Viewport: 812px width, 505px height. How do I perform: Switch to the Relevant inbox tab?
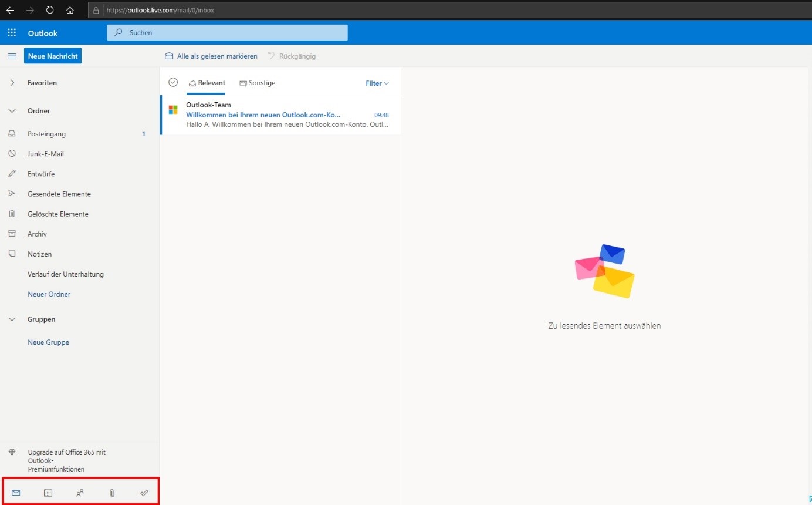pos(207,83)
